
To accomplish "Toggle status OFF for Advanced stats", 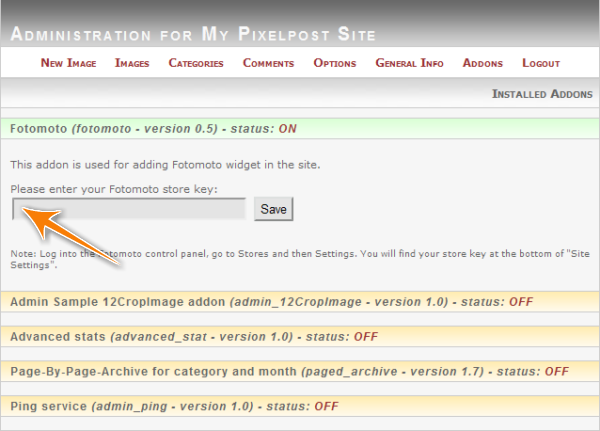I will (x=366, y=336).
